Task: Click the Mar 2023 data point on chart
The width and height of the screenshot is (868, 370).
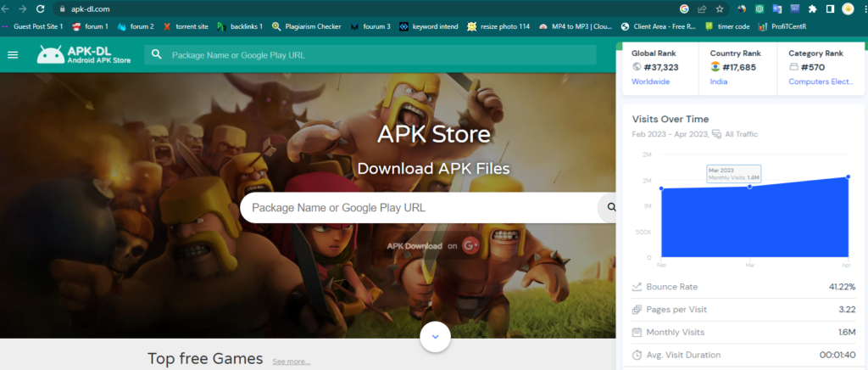Action: pos(749,186)
